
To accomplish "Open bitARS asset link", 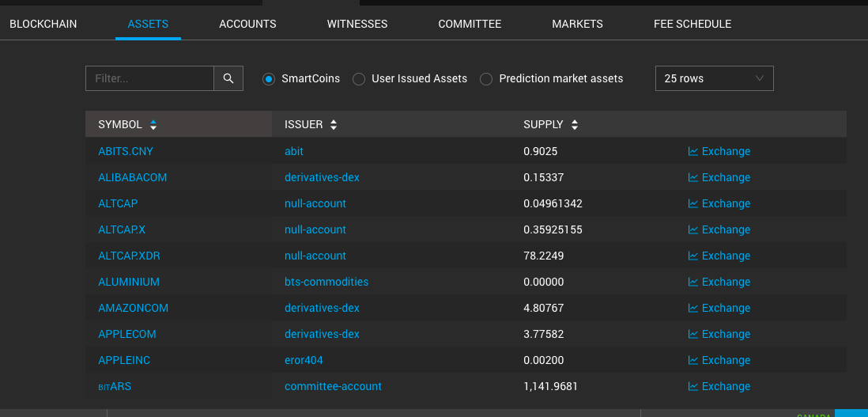I will pyautogui.click(x=115, y=386).
